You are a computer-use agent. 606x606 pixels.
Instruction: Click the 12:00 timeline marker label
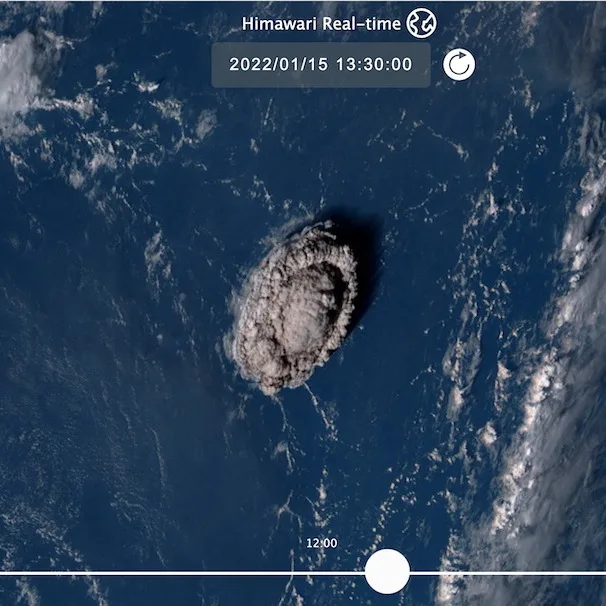point(322,543)
